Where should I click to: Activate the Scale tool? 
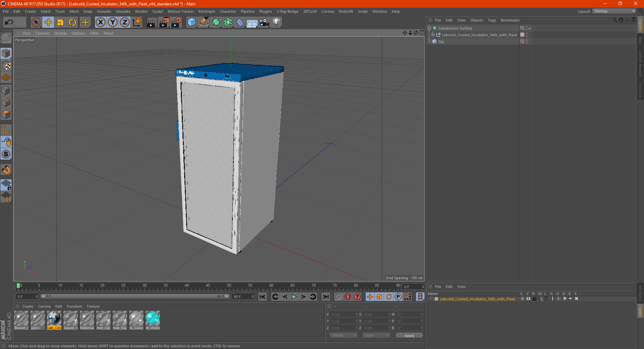(x=60, y=22)
